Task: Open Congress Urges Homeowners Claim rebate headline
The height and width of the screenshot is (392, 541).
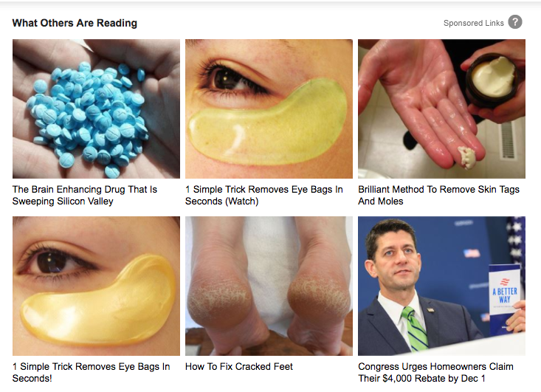Action: pyautogui.click(x=435, y=372)
